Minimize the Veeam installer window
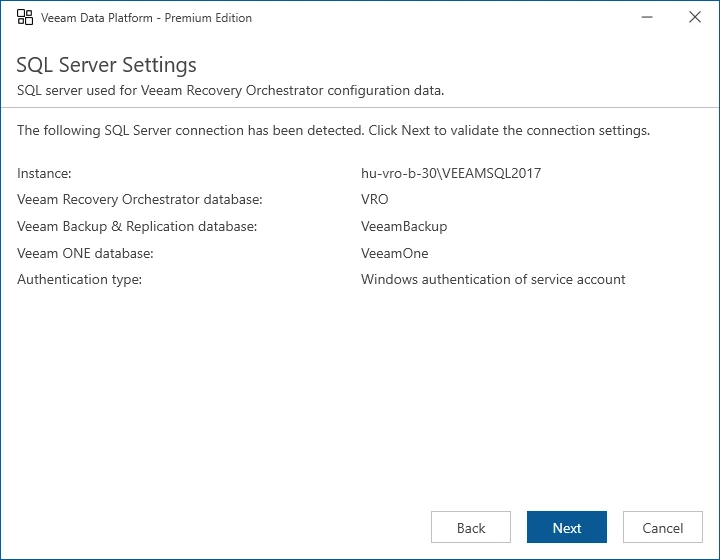The width and height of the screenshot is (720, 560). pyautogui.click(x=646, y=17)
